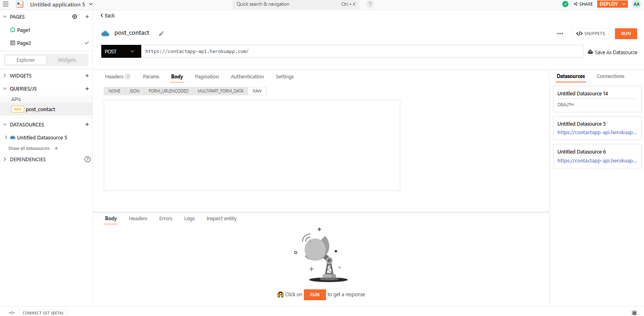Switch body type to FORM_URLENCODED

(x=168, y=91)
